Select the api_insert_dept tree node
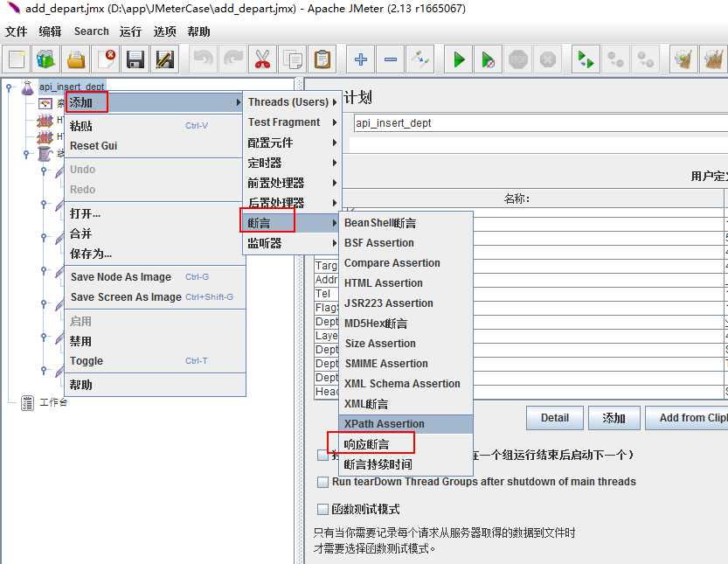This screenshot has width=728, height=564. (x=72, y=87)
